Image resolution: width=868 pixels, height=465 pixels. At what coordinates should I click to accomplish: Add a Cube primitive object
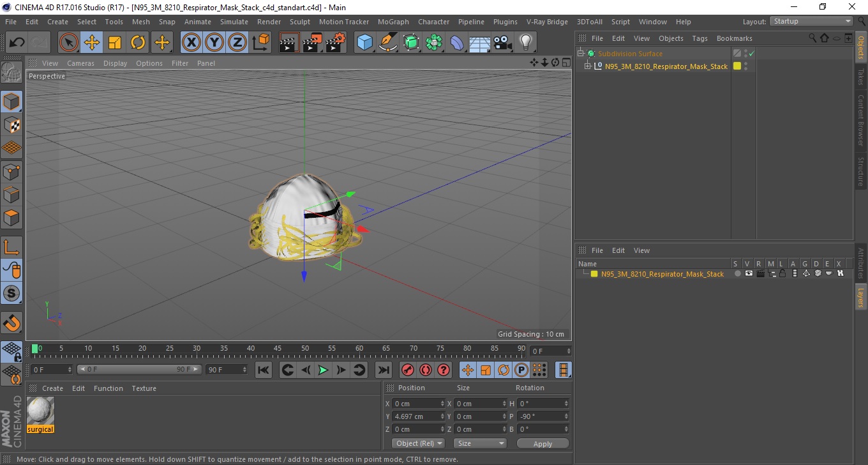tap(365, 43)
